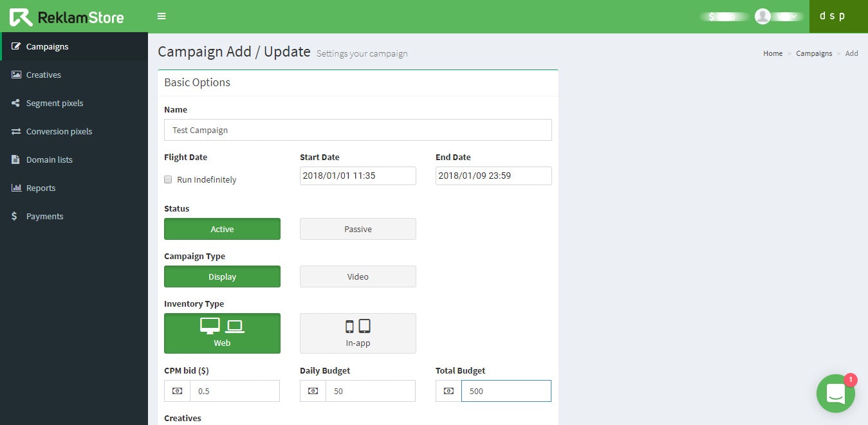Open Reports section
Viewport: 868px width, 425px height.
coord(74,188)
